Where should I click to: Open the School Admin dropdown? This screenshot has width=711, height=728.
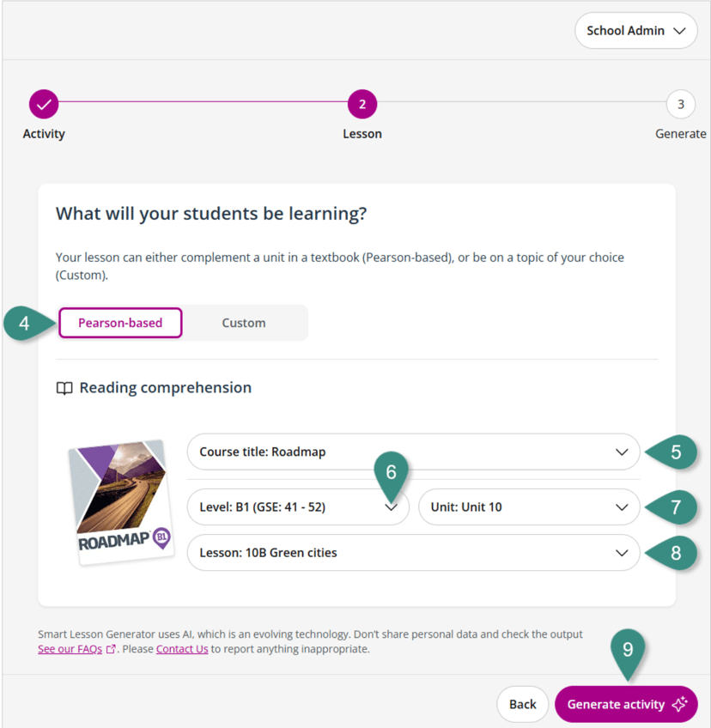click(x=635, y=31)
